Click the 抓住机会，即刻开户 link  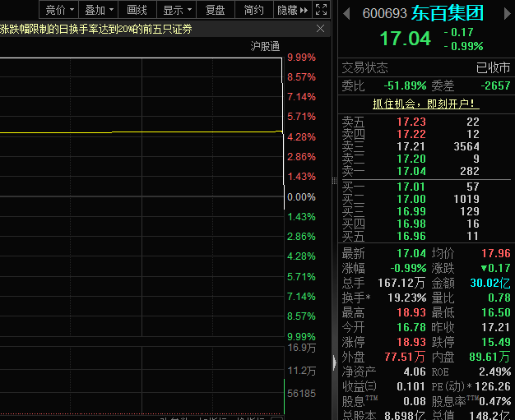[425, 104]
